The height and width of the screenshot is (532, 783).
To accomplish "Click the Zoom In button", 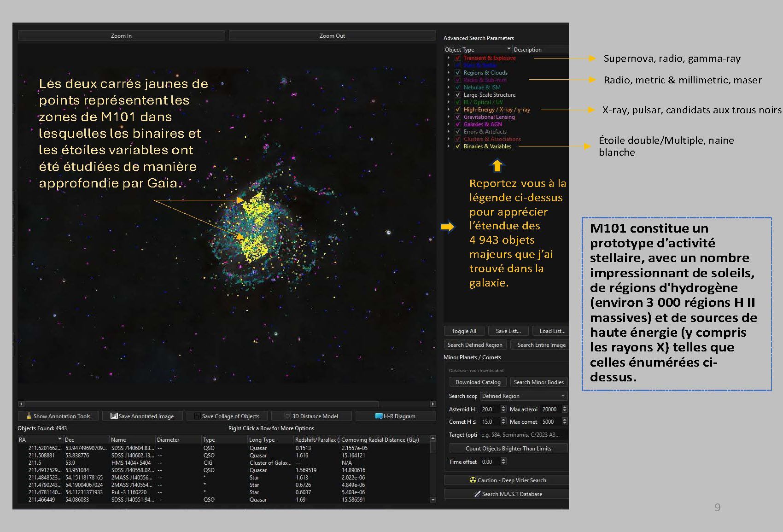I will point(121,35).
